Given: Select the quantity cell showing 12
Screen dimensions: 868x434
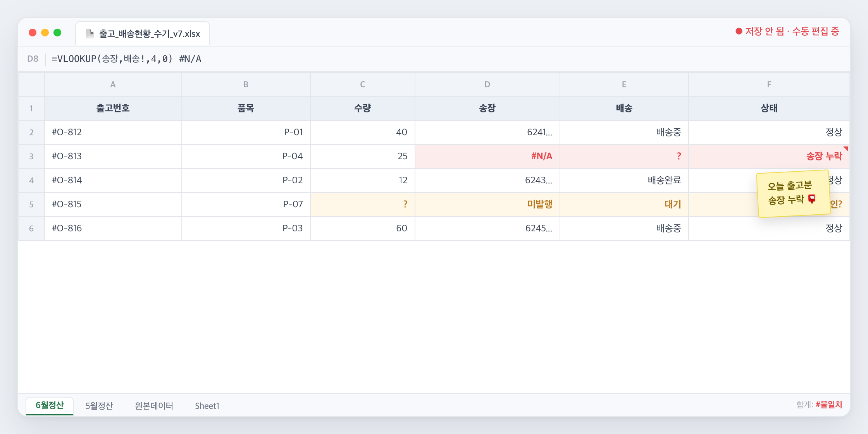Looking at the screenshot, I should [362, 181].
